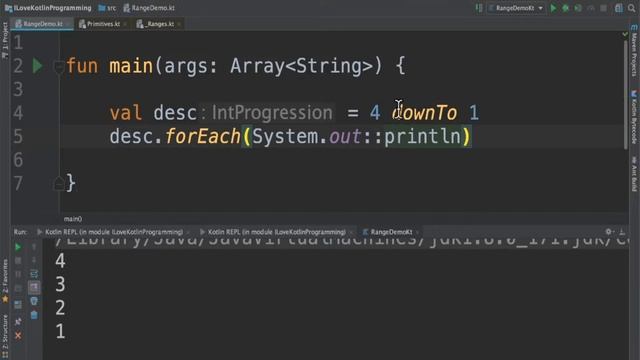Image resolution: width=640 pixels, height=360 pixels.
Task: Run RangeDemoKt with the toolbar green play button
Action: point(553,8)
